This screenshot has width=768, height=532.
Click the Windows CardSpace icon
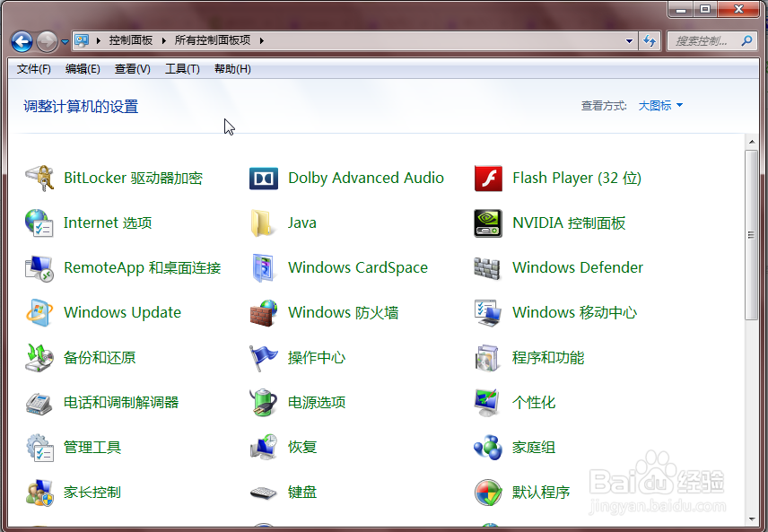pos(263,268)
